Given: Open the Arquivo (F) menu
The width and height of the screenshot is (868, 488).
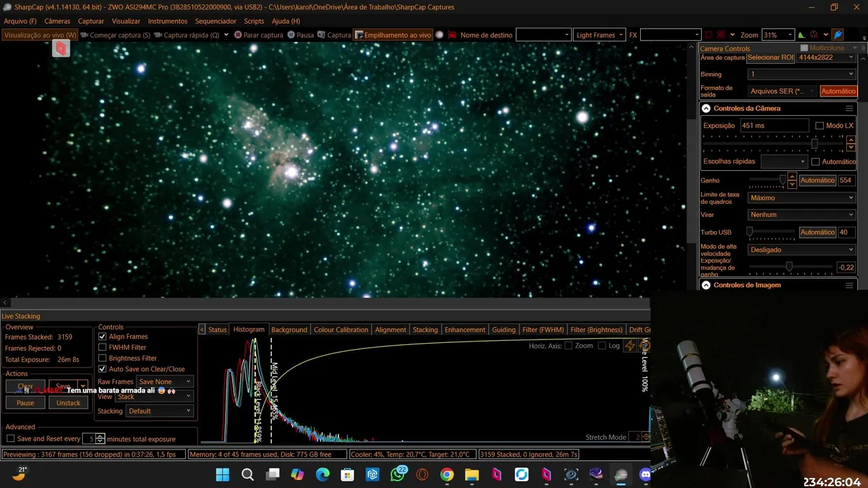Looking at the screenshot, I should tap(20, 21).
